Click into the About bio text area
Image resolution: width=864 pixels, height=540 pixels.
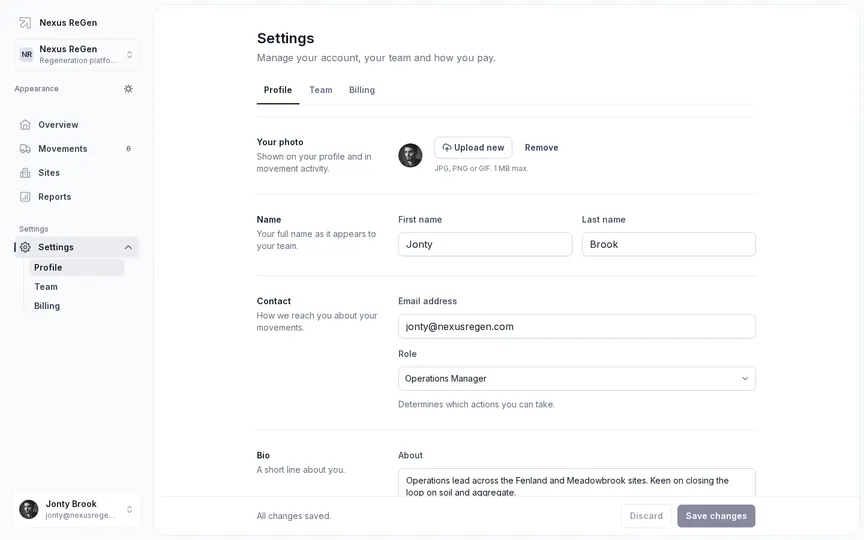point(577,483)
